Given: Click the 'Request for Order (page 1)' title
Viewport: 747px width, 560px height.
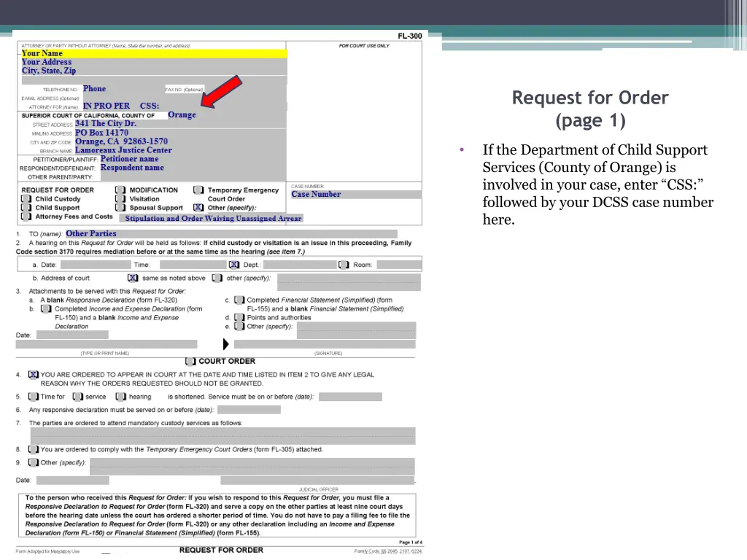Looking at the screenshot, I should (x=590, y=109).
